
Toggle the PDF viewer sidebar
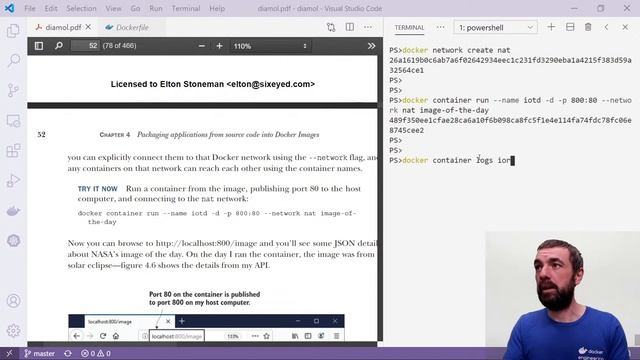[39, 46]
